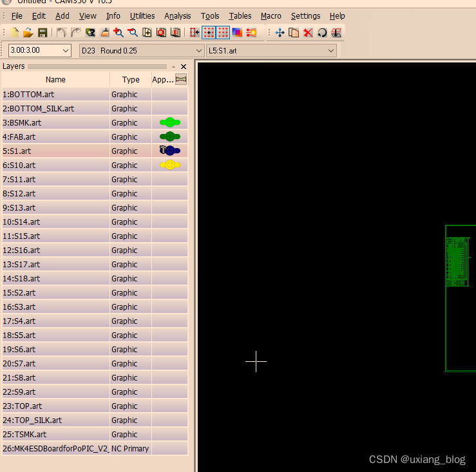Select layer 26:MK4ESDBoardforPoPIC_V2

point(55,448)
